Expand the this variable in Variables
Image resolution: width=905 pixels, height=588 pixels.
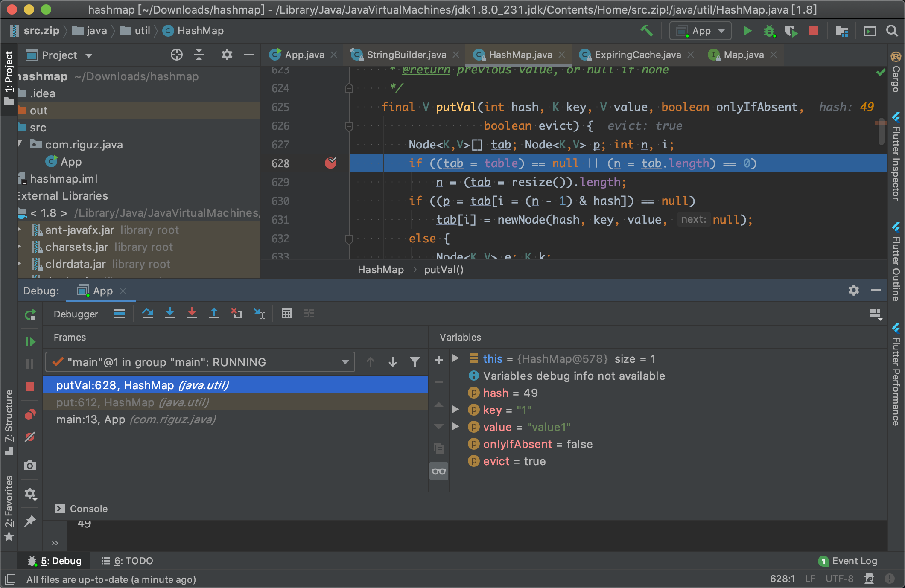pyautogui.click(x=456, y=359)
